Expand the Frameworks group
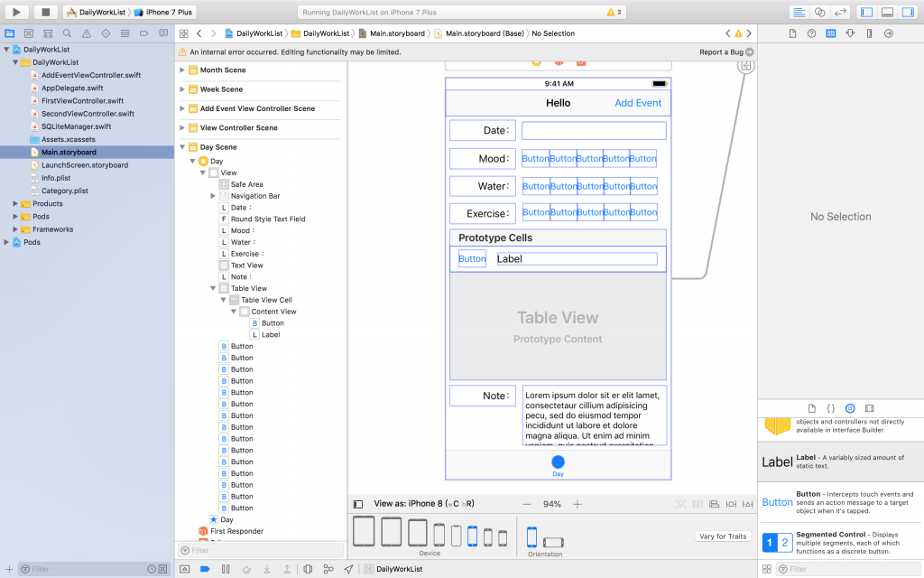This screenshot has height=578, width=924. pyautogui.click(x=15, y=229)
